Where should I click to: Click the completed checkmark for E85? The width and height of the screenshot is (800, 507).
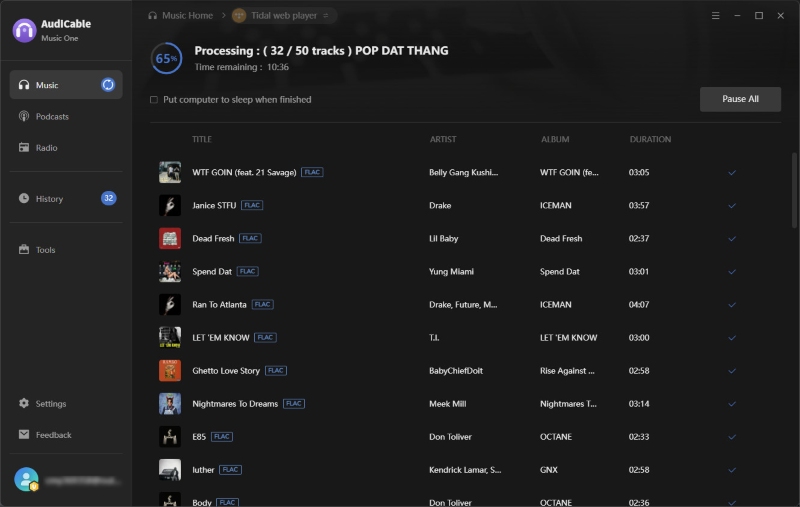[x=732, y=437]
